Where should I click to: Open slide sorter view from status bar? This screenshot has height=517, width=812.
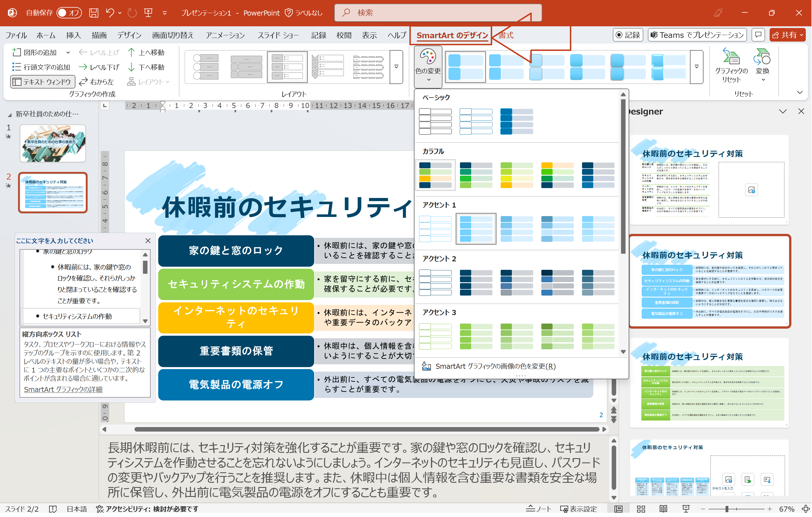(641, 509)
